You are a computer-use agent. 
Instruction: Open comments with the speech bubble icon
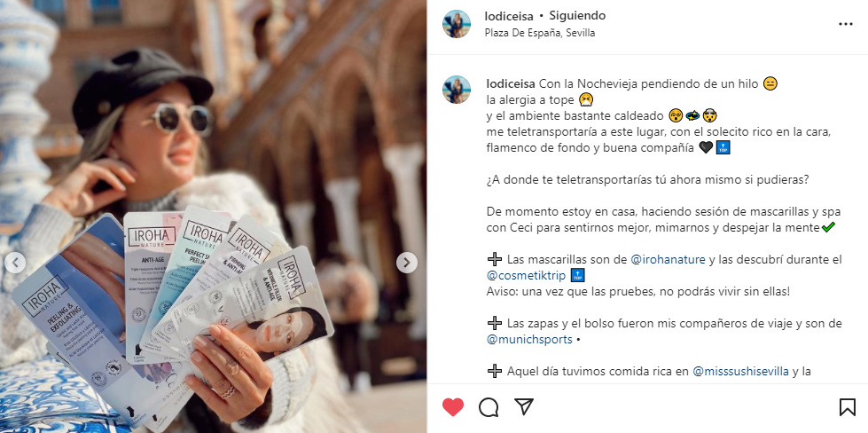click(489, 407)
